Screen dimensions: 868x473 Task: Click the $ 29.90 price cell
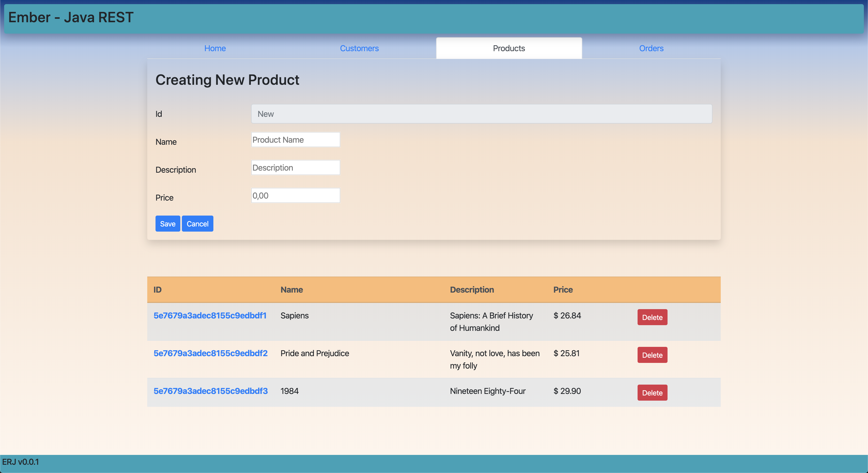pos(568,391)
